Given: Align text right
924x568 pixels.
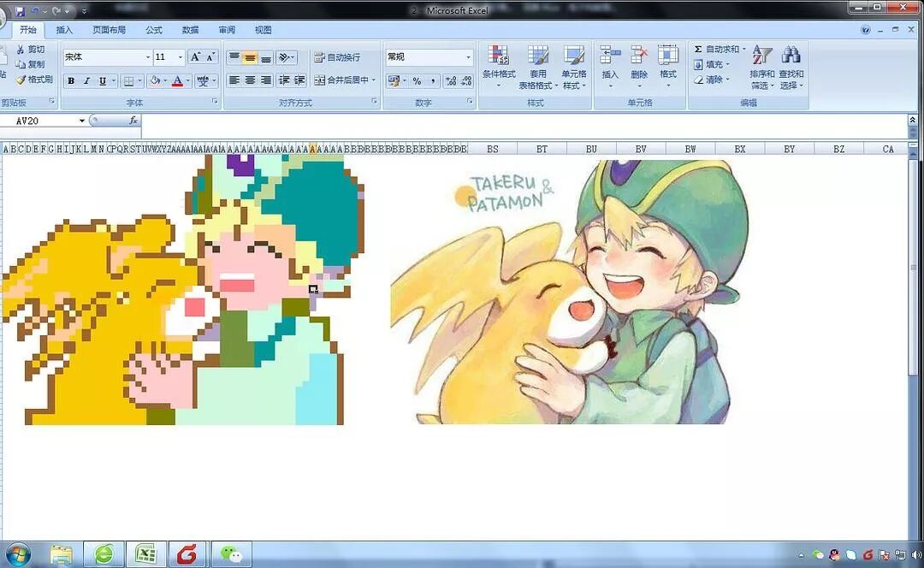Looking at the screenshot, I should [x=266, y=80].
